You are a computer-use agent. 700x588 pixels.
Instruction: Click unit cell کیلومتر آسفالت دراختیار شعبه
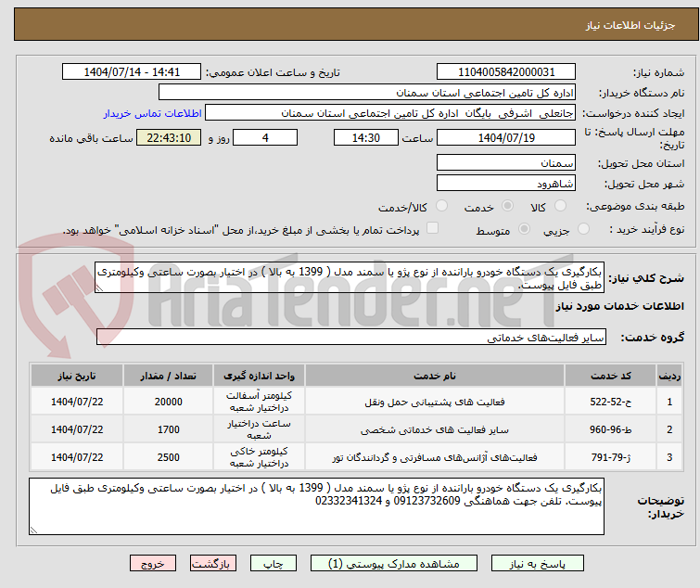pos(260,402)
